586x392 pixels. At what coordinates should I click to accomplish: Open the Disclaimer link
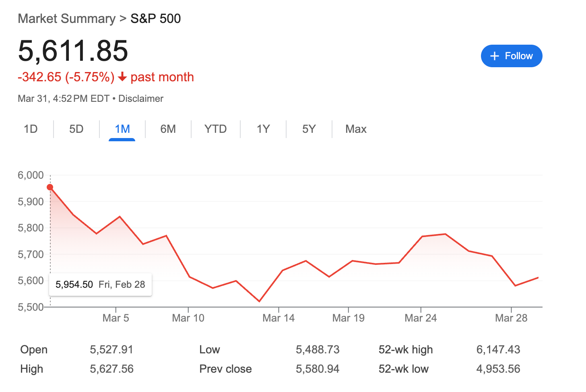141,99
